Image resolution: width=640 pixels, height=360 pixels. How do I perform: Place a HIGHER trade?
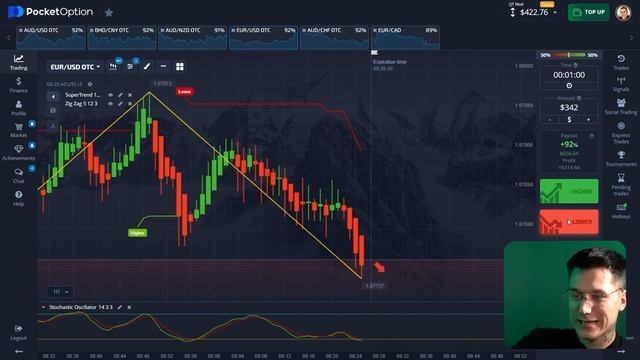coord(569,191)
